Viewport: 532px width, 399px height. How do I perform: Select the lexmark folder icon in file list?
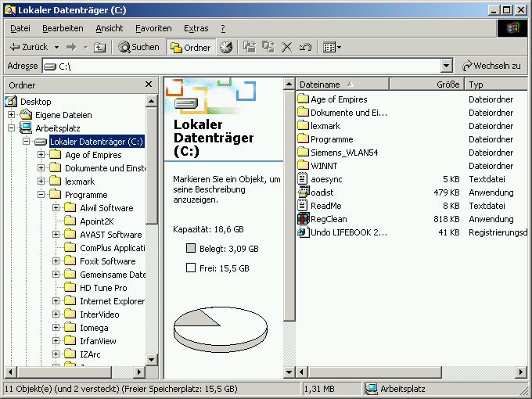[x=303, y=125]
